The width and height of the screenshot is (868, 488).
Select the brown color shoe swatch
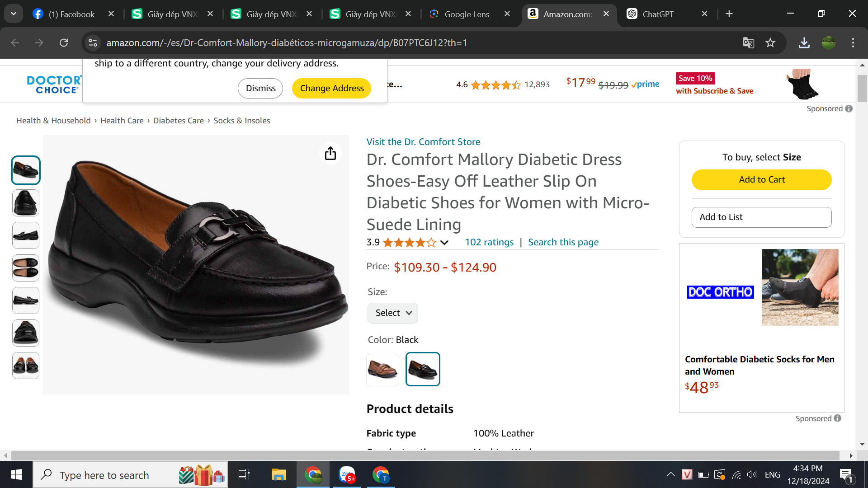coord(382,370)
